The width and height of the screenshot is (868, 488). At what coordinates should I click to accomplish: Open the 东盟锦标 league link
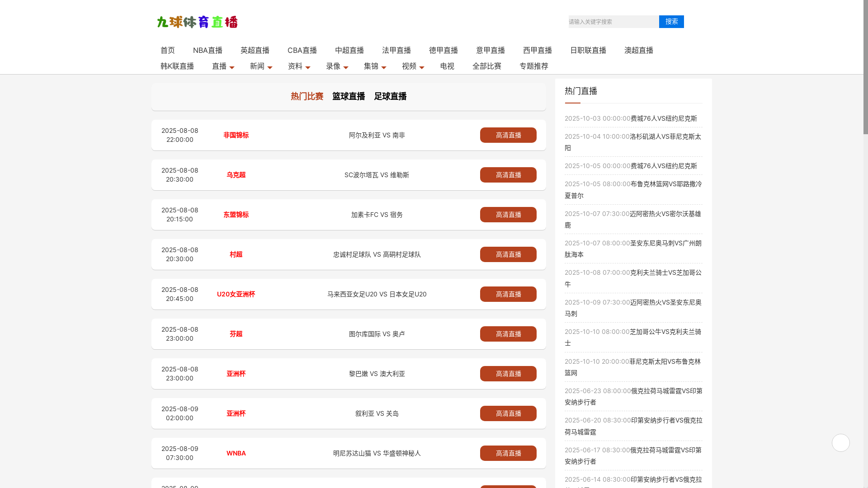(236, 215)
